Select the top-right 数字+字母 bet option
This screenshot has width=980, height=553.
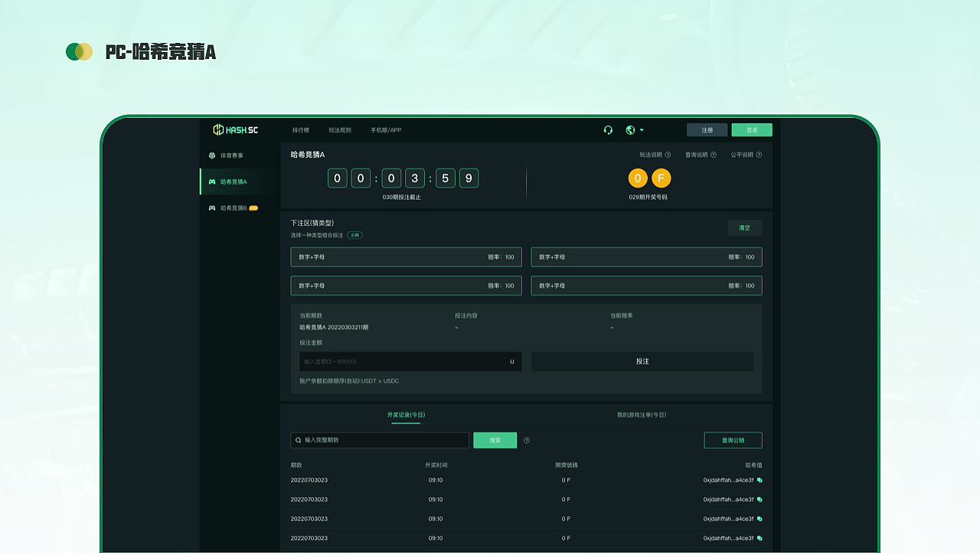pyautogui.click(x=646, y=257)
